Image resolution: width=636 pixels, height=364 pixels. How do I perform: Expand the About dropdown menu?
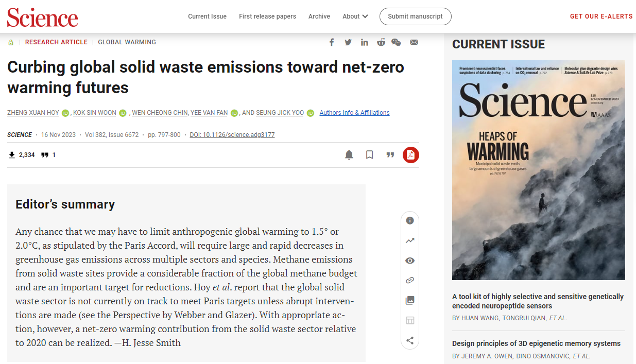[355, 16]
